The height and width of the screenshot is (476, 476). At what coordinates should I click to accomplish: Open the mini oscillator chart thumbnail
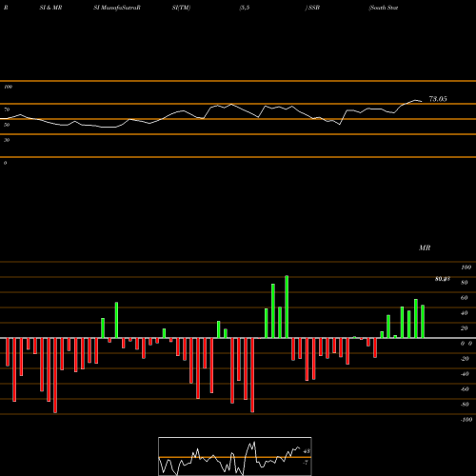[235, 456]
